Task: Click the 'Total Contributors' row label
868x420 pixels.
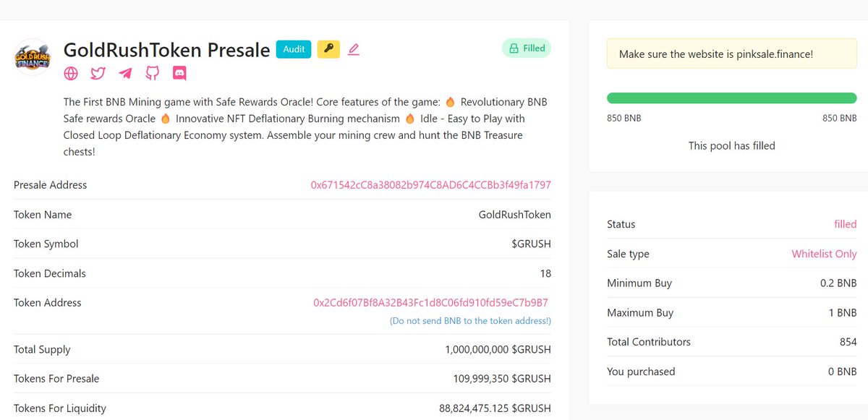Action: click(x=649, y=342)
